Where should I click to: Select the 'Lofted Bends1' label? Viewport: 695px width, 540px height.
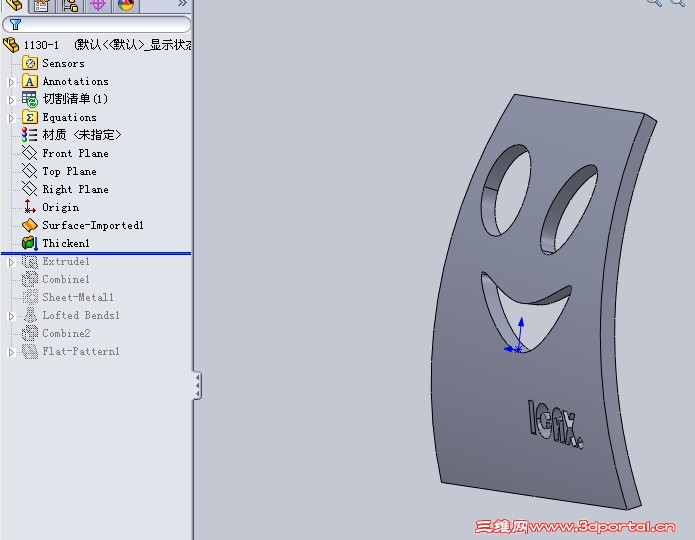[x=81, y=315]
